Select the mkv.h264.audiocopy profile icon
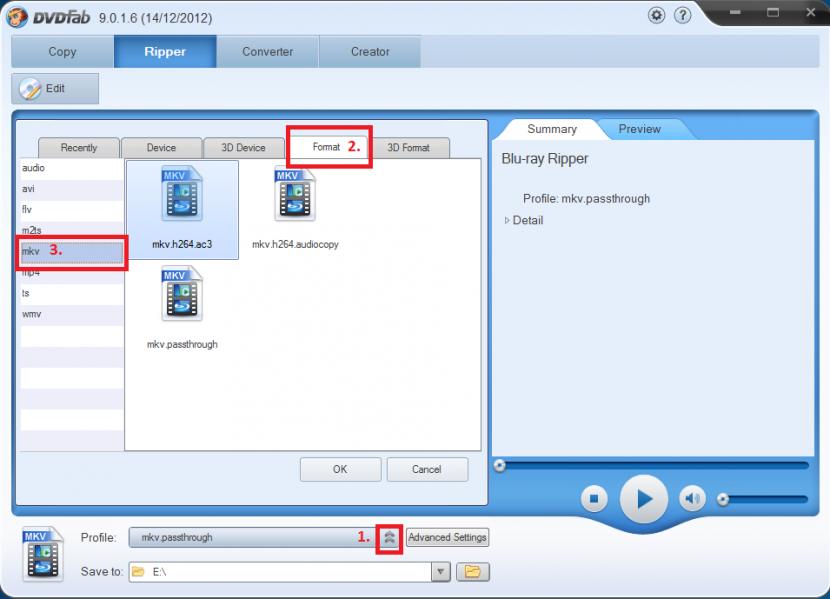Screen dimensions: 830x599 point(295,193)
